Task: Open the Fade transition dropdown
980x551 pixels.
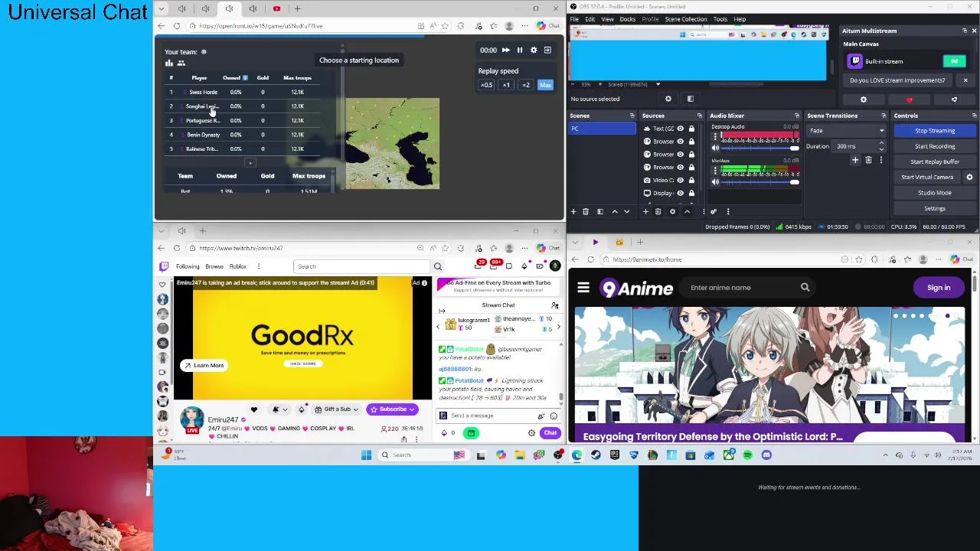Action: [x=847, y=131]
